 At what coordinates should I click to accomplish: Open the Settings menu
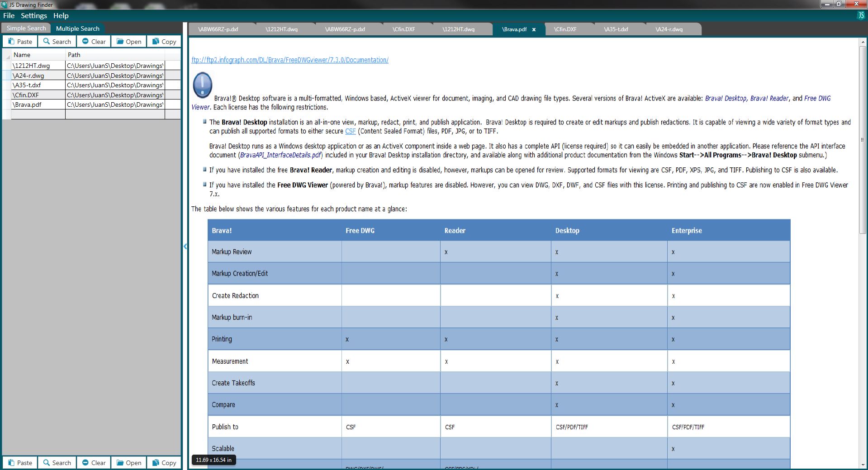[34, 15]
